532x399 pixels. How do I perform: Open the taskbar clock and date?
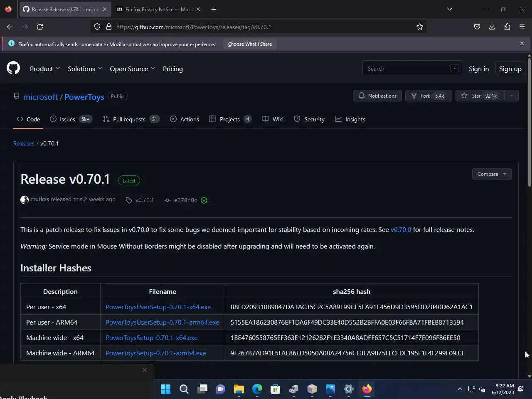point(503,389)
